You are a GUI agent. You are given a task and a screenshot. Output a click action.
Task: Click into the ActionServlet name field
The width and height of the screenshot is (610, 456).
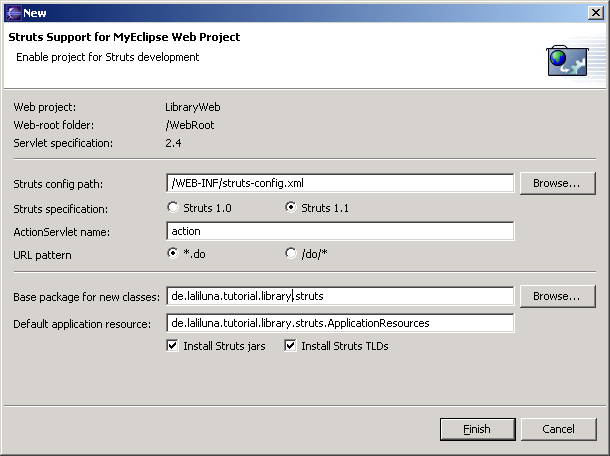[x=340, y=231]
